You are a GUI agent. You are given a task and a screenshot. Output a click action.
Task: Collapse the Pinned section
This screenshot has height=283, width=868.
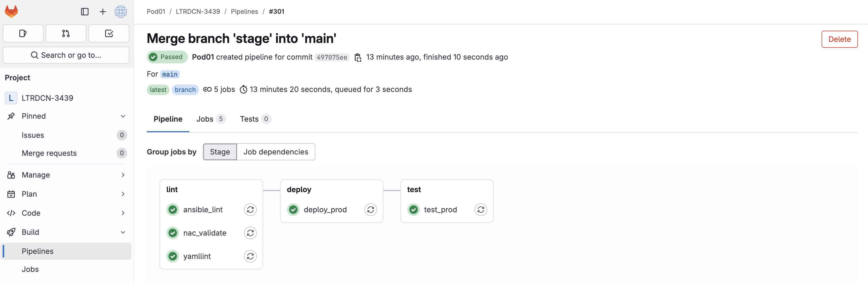pyautogui.click(x=123, y=116)
